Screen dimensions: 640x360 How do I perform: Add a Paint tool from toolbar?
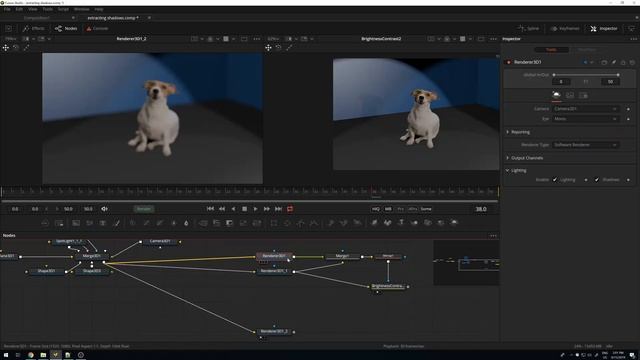116,223
